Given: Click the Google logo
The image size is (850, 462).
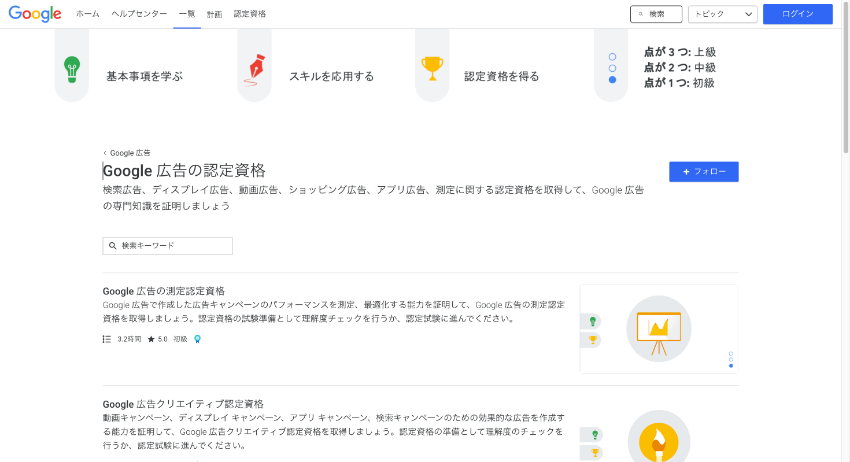Looking at the screenshot, I should click(x=35, y=14).
